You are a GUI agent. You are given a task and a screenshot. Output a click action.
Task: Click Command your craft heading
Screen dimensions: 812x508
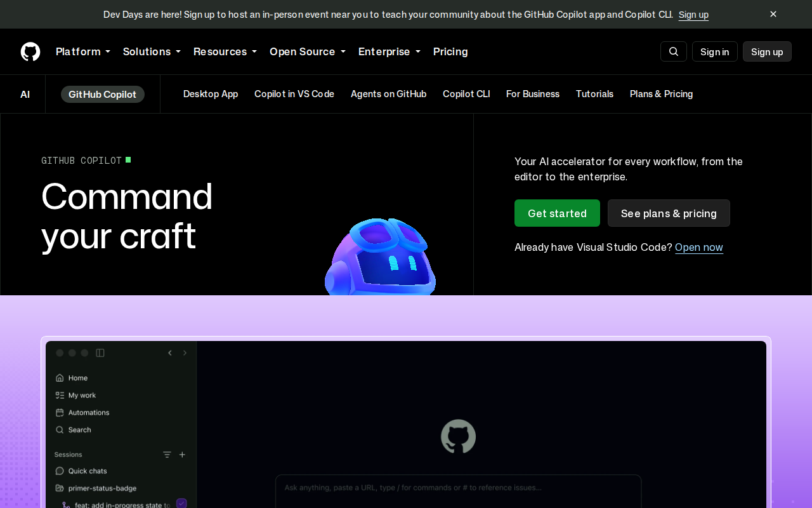click(127, 216)
